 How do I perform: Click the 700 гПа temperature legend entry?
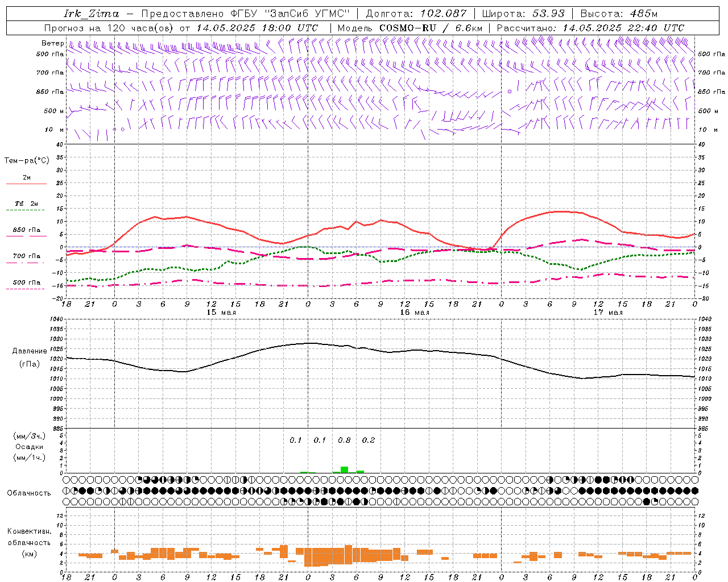(27, 256)
